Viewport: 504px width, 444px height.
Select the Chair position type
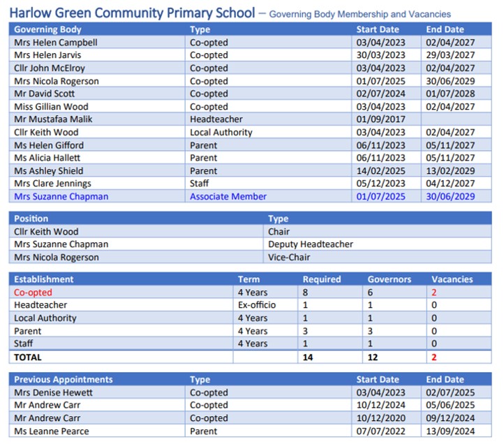tap(279, 232)
